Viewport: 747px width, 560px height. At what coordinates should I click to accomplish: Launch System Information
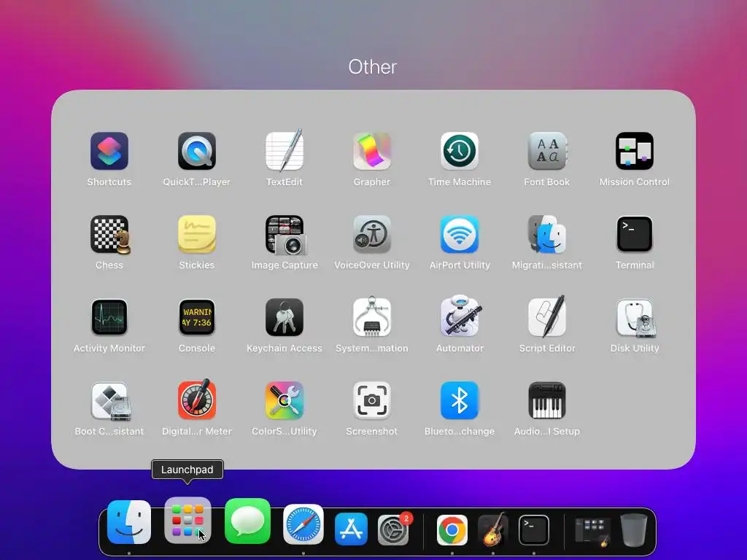pyautogui.click(x=372, y=317)
